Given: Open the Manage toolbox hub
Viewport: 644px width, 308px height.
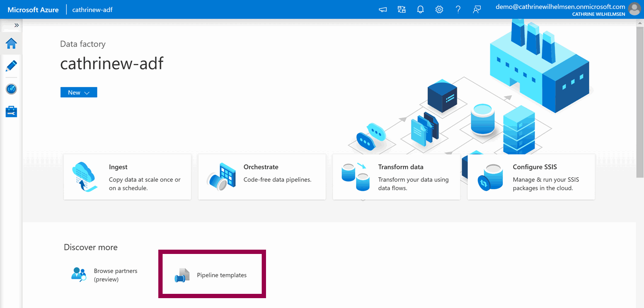Looking at the screenshot, I should click(11, 112).
